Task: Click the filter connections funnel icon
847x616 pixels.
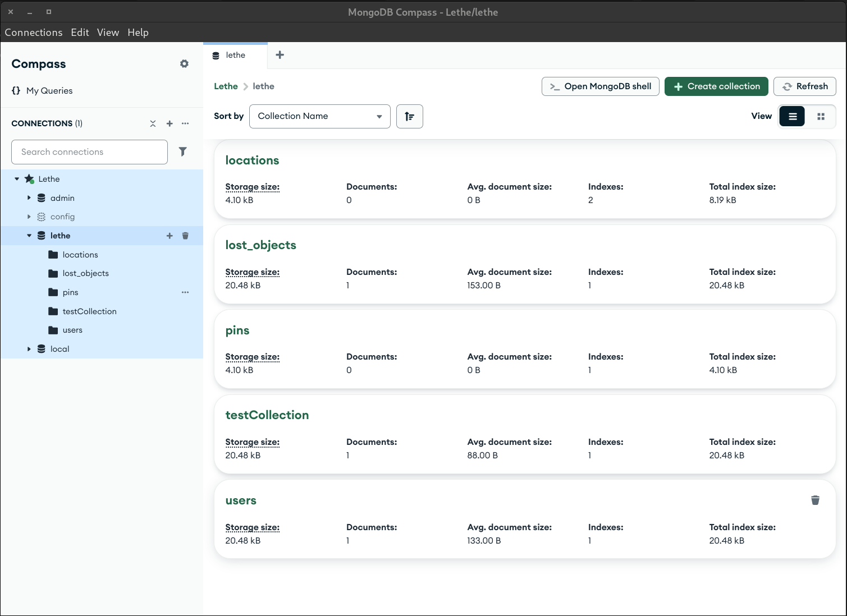Action: pos(182,151)
